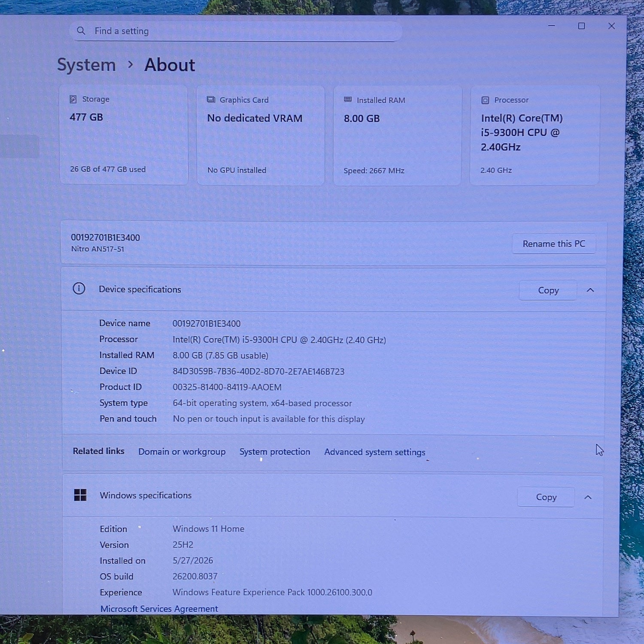Click the Nitro AN517-51 model text
The width and height of the screenshot is (644, 644).
click(x=98, y=249)
